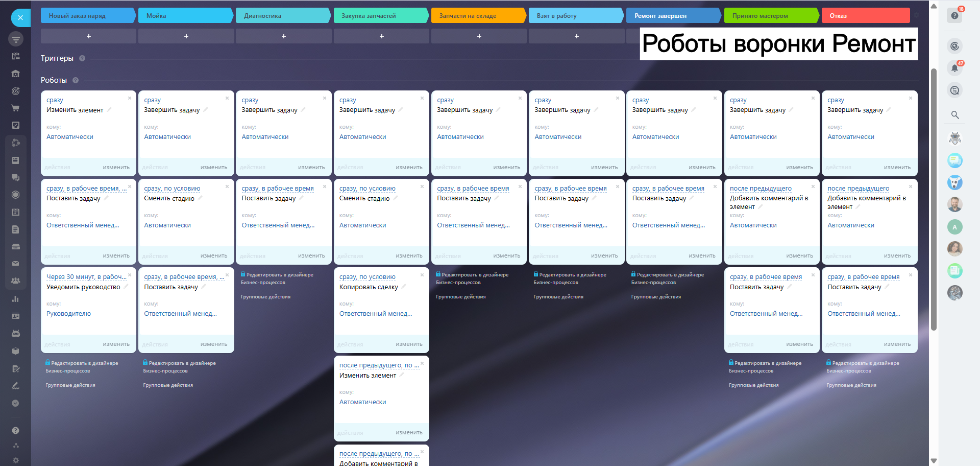Open the notifications bell

(x=954, y=68)
